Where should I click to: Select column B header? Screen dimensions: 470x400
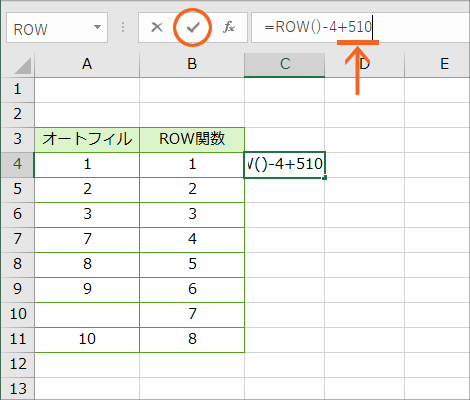click(192, 64)
